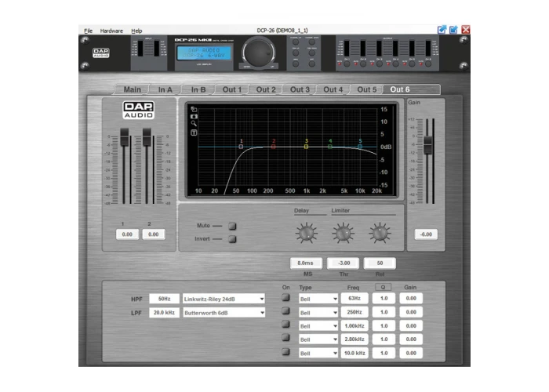Viewport: 549px width, 392px height.
Task: Switch to the Out 5 tab
Action: [366, 89]
